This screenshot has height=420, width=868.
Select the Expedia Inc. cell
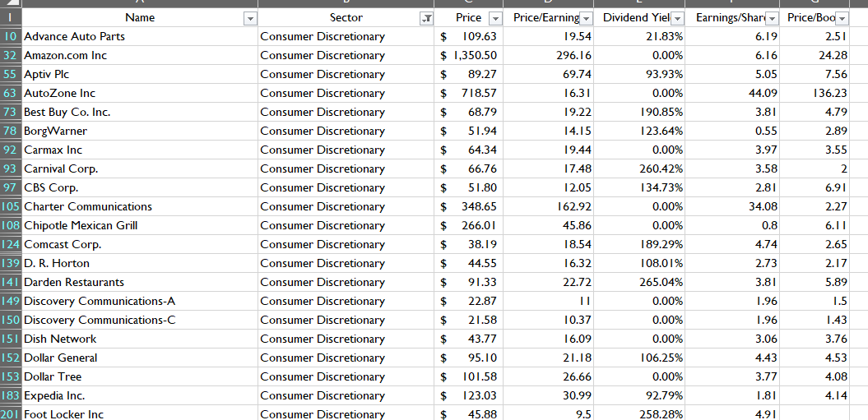point(140,395)
